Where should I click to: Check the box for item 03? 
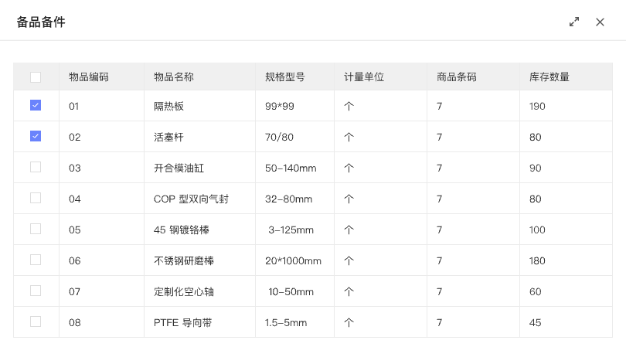(36, 167)
